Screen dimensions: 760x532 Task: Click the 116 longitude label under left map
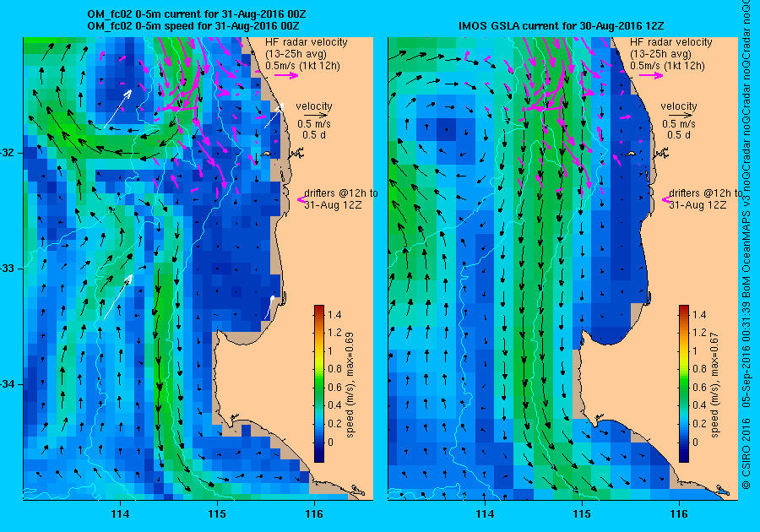click(314, 514)
